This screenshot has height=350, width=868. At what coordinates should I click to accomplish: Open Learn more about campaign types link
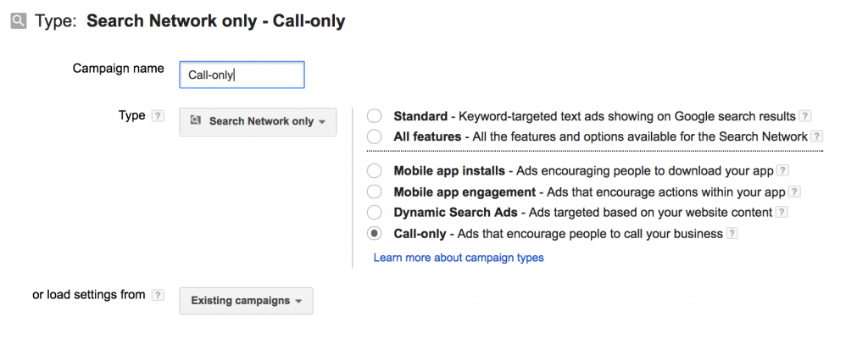coord(459,258)
